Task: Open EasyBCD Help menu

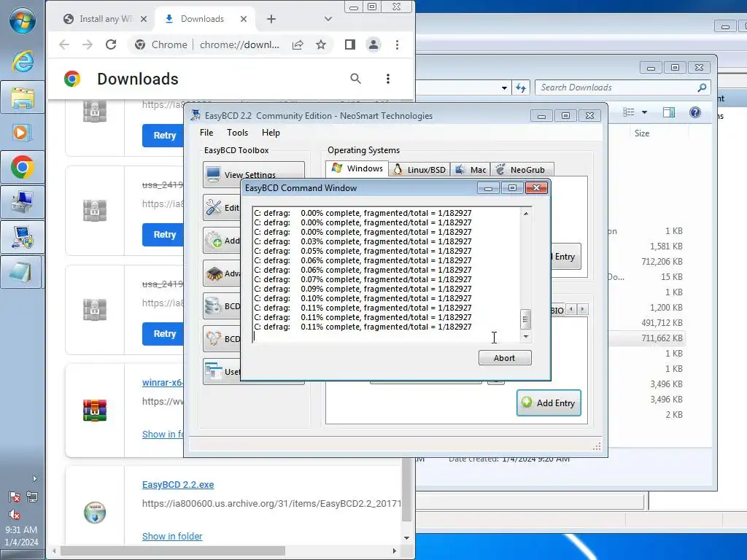Action: [x=271, y=133]
